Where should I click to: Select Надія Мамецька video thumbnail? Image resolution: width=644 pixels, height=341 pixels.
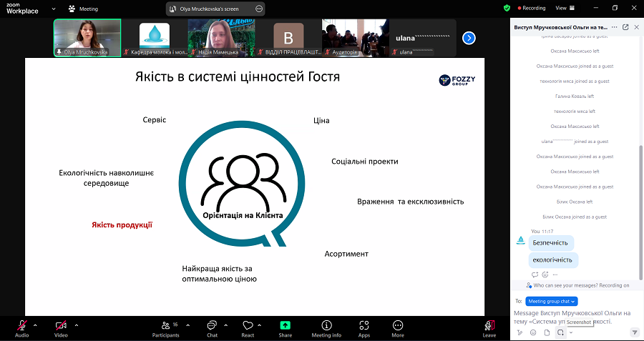click(x=221, y=38)
